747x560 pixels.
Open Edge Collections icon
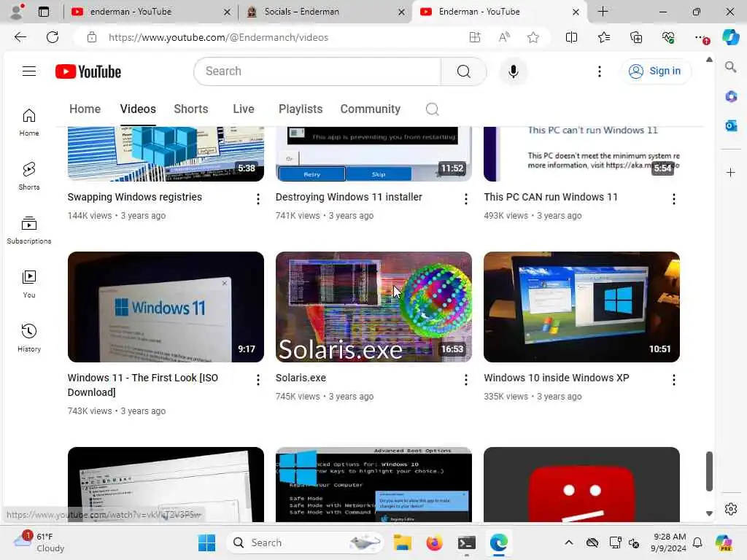pyautogui.click(x=636, y=37)
